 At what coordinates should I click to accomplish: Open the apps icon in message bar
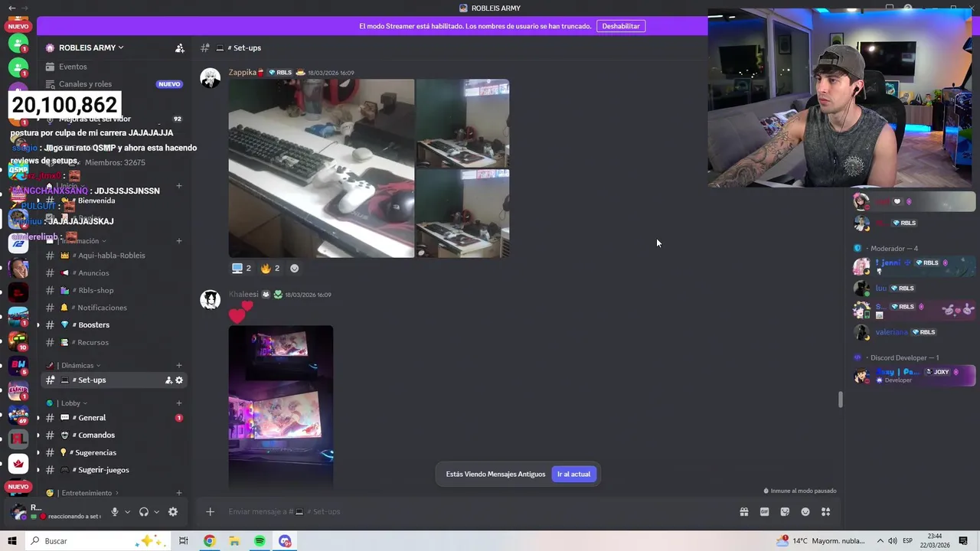(825, 512)
